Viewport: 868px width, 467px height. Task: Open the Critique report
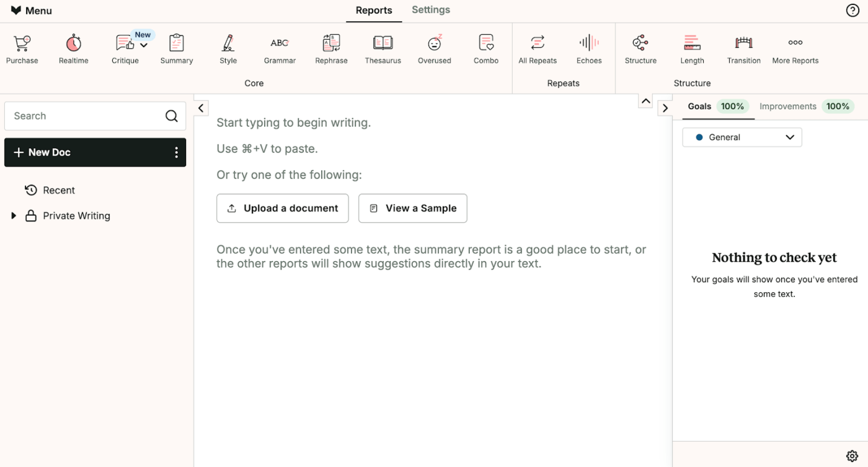[125, 50]
